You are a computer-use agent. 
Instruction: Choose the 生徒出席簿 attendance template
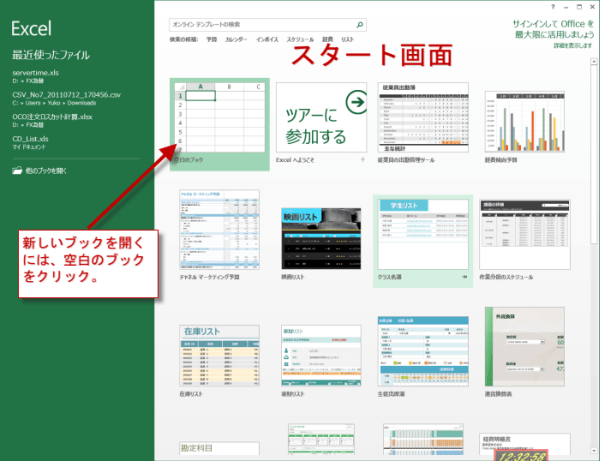click(423, 351)
